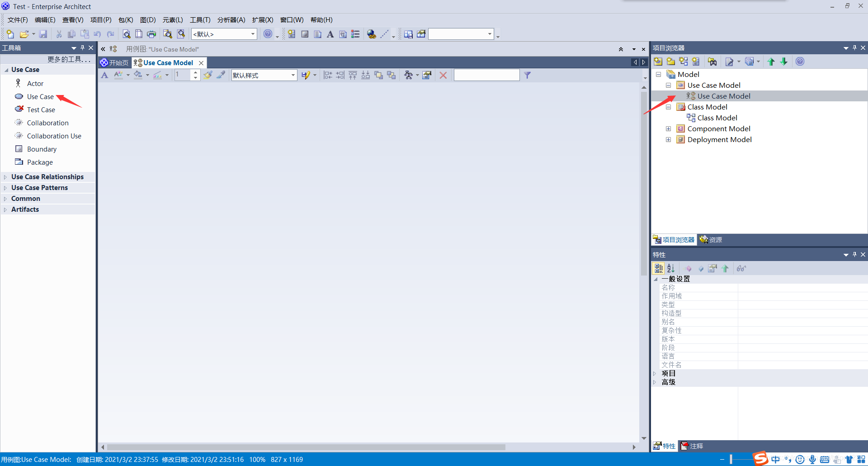The width and height of the screenshot is (868, 466).
Task: Click the microphone icon in IME bar
Action: (x=812, y=459)
